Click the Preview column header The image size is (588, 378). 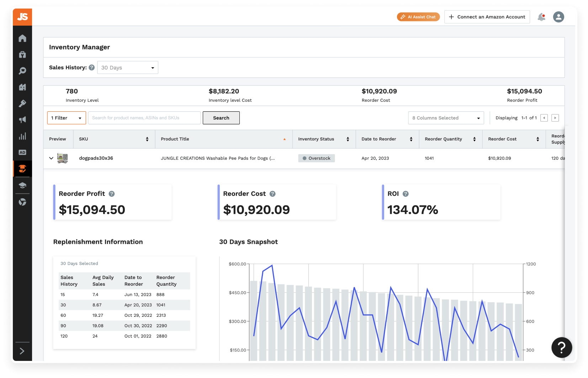point(58,139)
